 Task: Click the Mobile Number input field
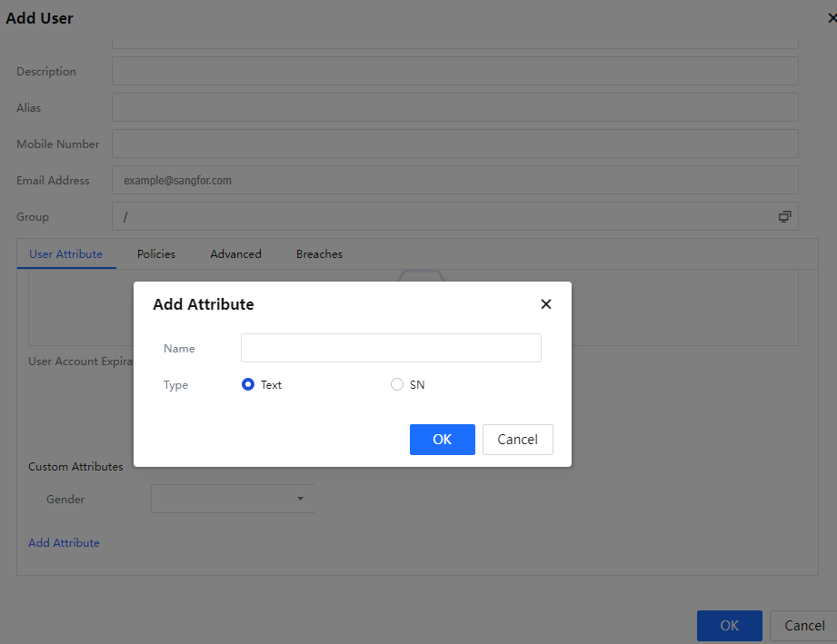point(454,144)
